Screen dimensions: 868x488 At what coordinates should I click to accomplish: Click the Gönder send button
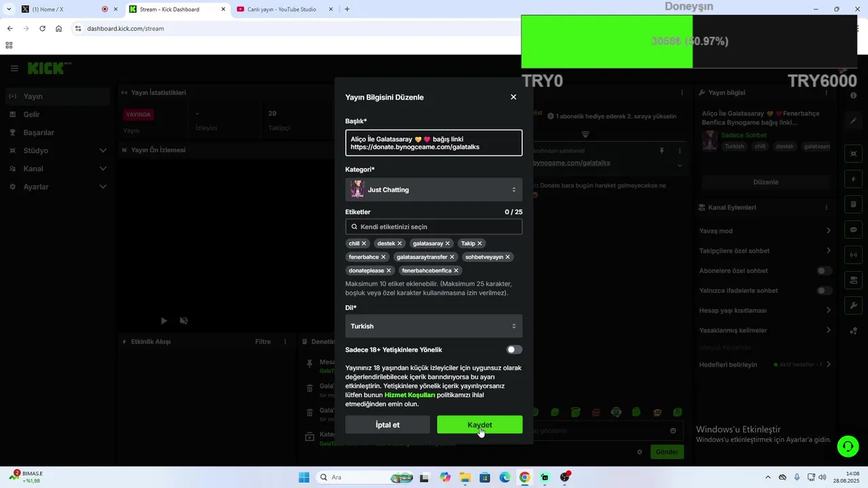click(667, 452)
